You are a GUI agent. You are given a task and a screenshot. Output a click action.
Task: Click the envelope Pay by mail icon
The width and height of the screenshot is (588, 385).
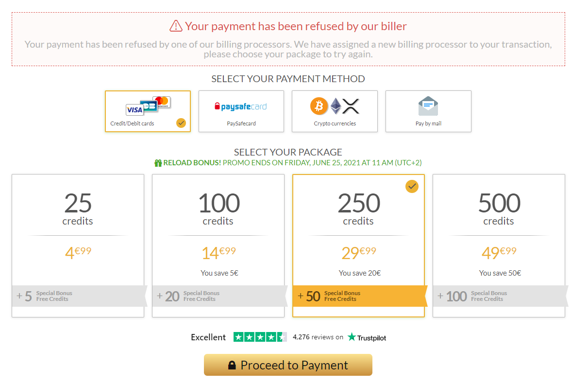tap(428, 106)
